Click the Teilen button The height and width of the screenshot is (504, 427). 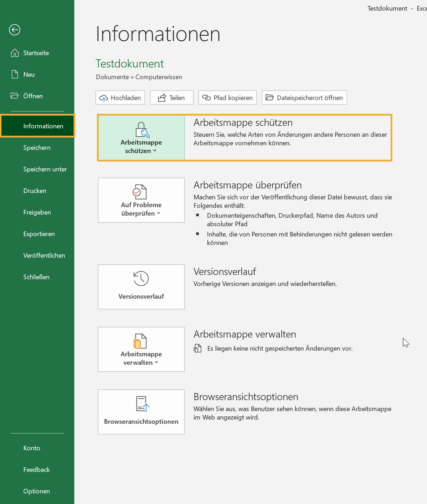pos(172,97)
